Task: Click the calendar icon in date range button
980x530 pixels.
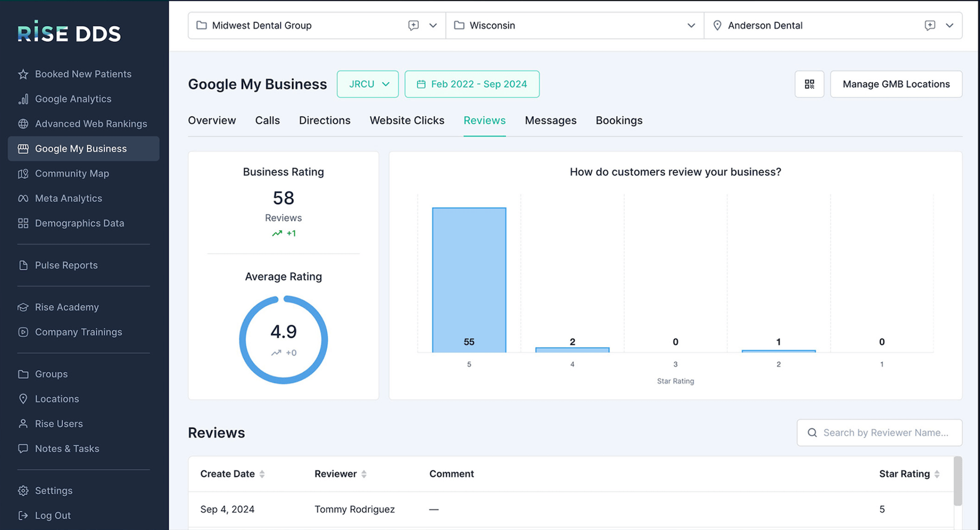Action: pyautogui.click(x=422, y=84)
